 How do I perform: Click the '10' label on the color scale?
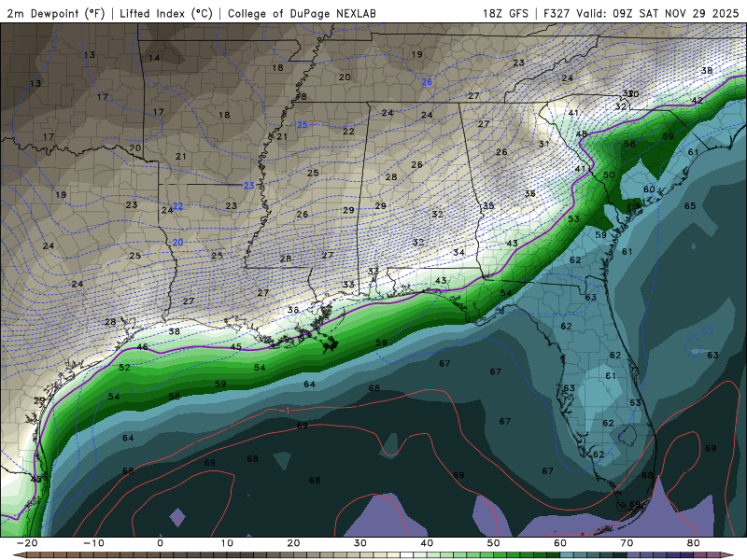(x=227, y=543)
